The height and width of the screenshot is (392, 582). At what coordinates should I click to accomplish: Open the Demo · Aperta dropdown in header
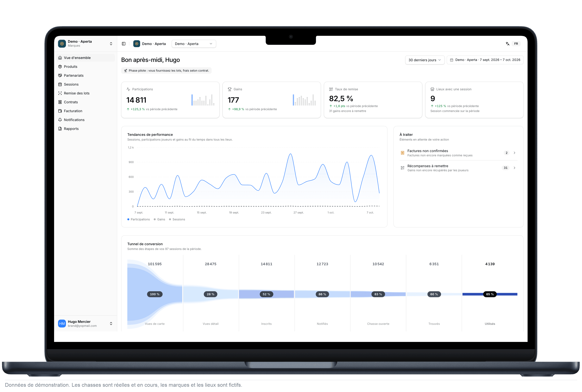click(x=194, y=44)
